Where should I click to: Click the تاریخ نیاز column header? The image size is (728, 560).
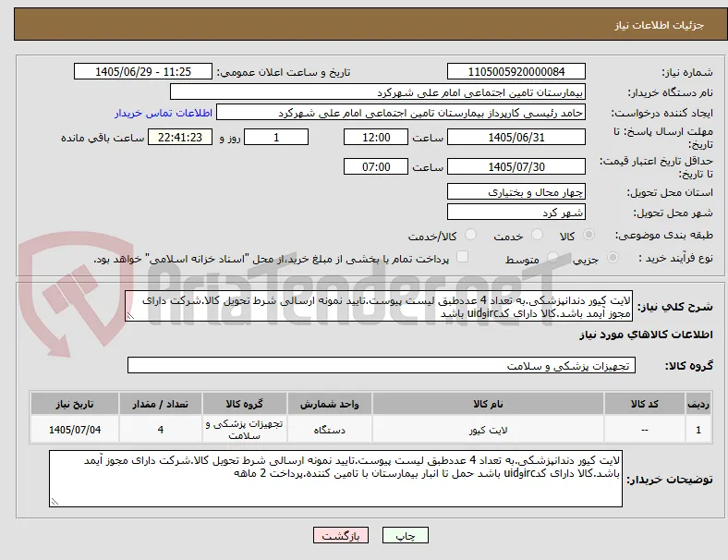point(75,404)
